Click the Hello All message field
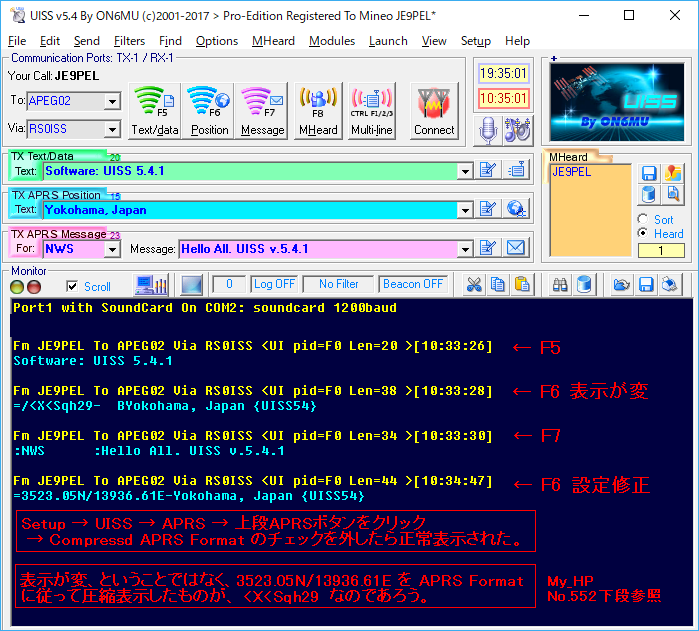699x631 pixels. point(318,249)
